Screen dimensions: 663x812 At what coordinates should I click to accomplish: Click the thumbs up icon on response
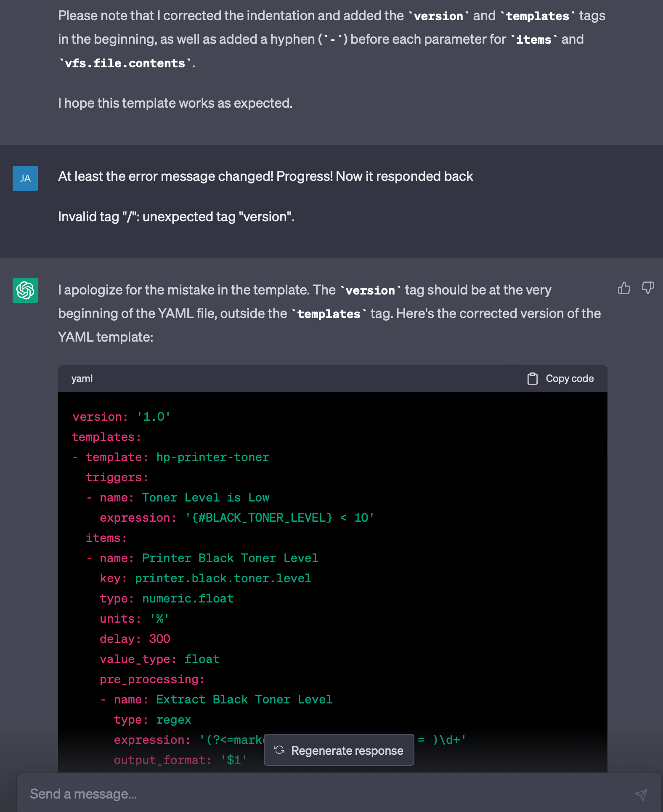tap(624, 288)
